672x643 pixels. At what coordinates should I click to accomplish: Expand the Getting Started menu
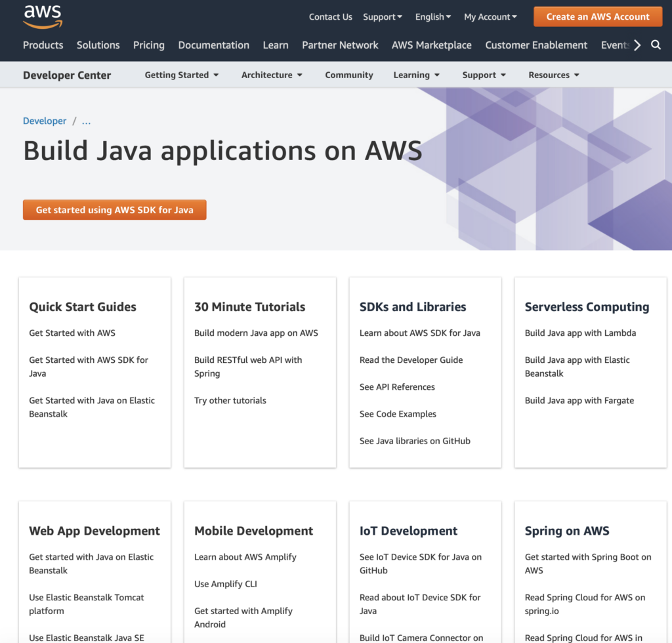(x=182, y=75)
